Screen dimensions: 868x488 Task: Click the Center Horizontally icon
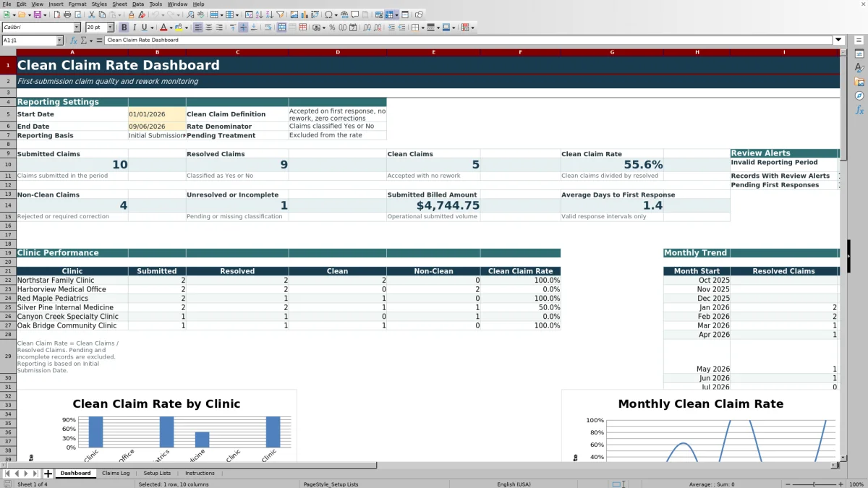208,27
